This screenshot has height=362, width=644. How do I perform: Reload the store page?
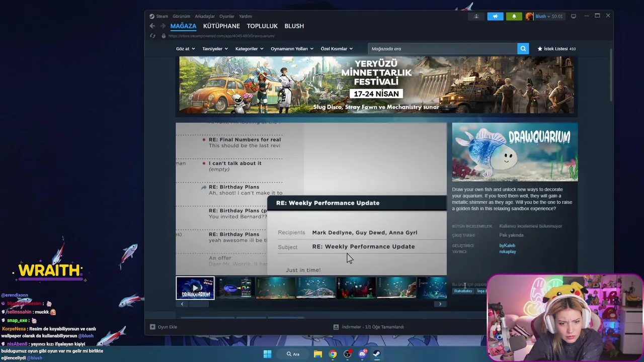pyautogui.click(x=152, y=36)
